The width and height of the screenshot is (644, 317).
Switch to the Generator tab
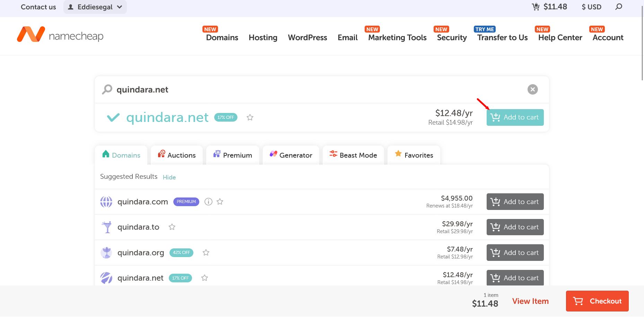pyautogui.click(x=291, y=155)
